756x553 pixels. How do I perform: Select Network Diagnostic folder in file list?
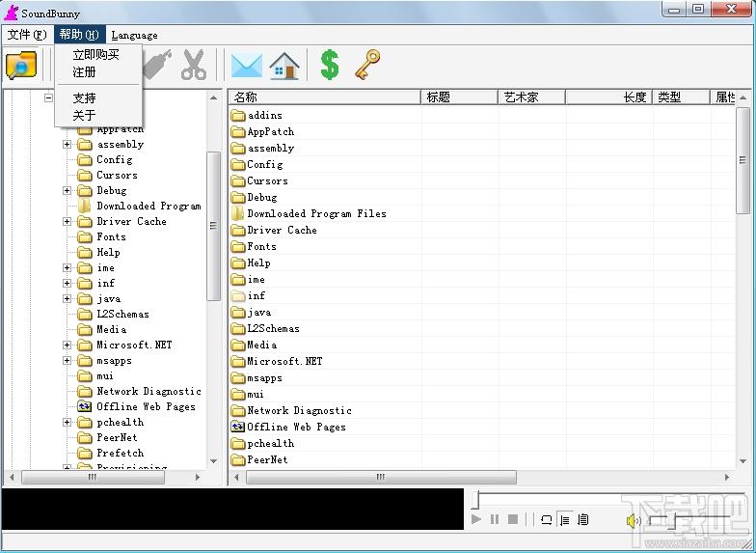pyautogui.click(x=299, y=411)
